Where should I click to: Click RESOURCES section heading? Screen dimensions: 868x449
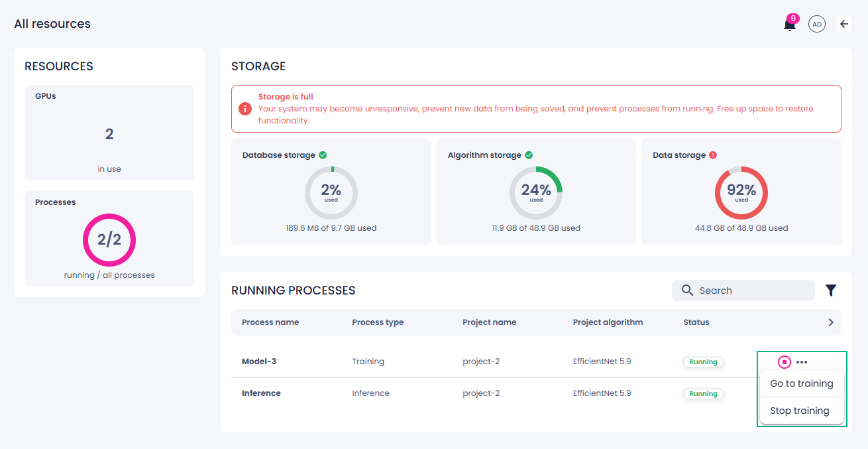click(x=59, y=66)
